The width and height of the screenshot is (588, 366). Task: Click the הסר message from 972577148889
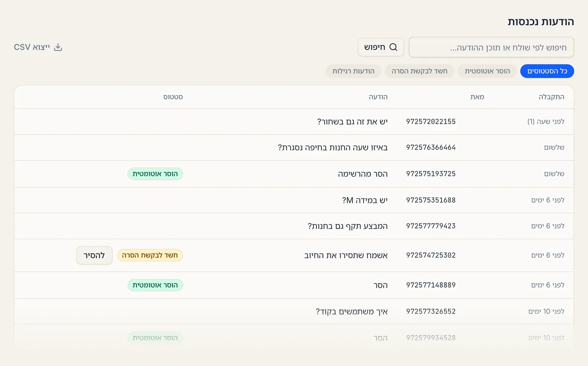[x=381, y=285]
